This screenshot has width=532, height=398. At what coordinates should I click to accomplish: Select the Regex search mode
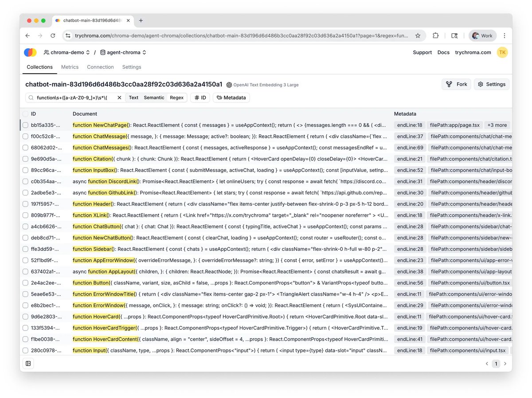[x=176, y=98]
